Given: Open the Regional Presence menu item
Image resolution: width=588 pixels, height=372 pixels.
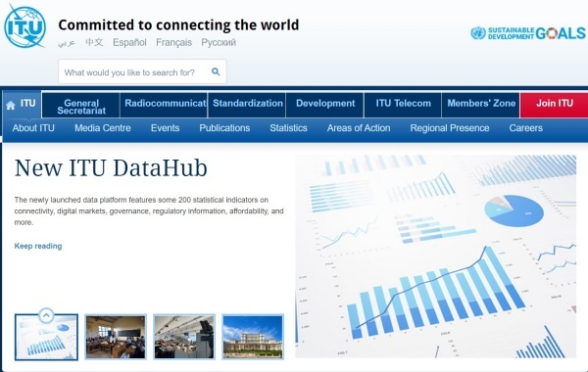Looking at the screenshot, I should [450, 128].
